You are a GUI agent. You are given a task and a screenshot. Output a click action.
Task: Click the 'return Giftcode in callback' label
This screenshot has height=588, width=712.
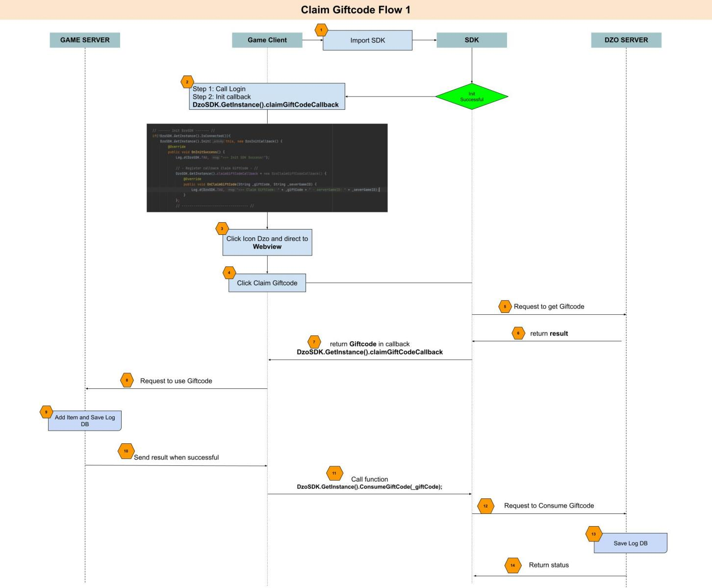(x=370, y=344)
